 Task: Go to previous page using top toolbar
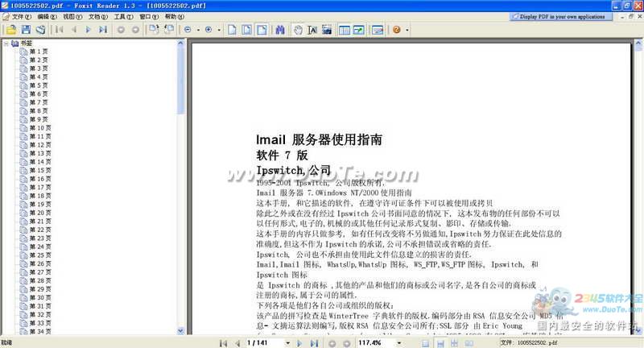point(74,30)
